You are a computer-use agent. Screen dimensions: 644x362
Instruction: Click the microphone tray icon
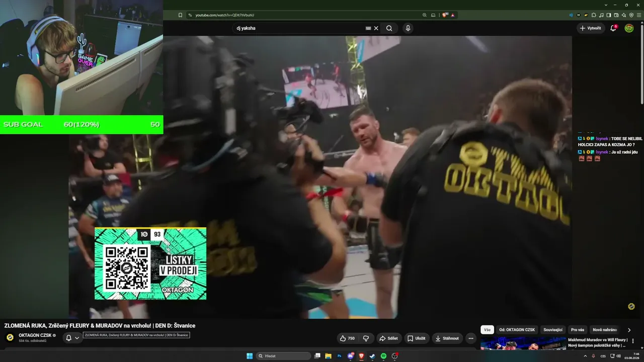pyautogui.click(x=593, y=356)
